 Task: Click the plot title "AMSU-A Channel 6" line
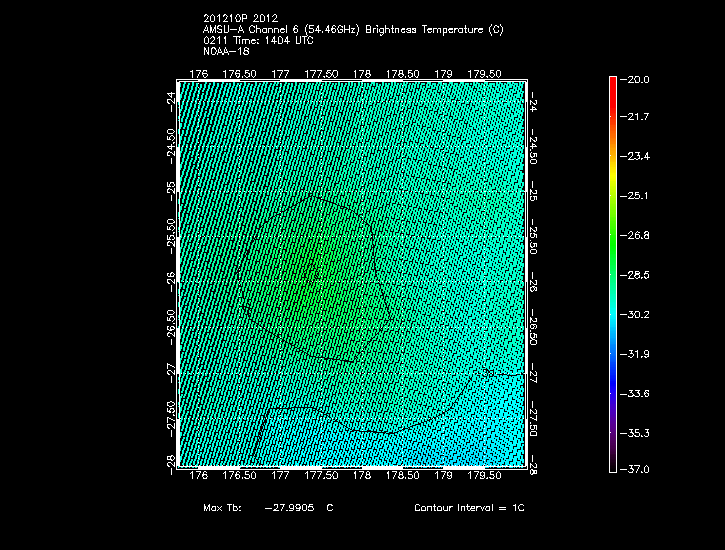tap(352, 30)
